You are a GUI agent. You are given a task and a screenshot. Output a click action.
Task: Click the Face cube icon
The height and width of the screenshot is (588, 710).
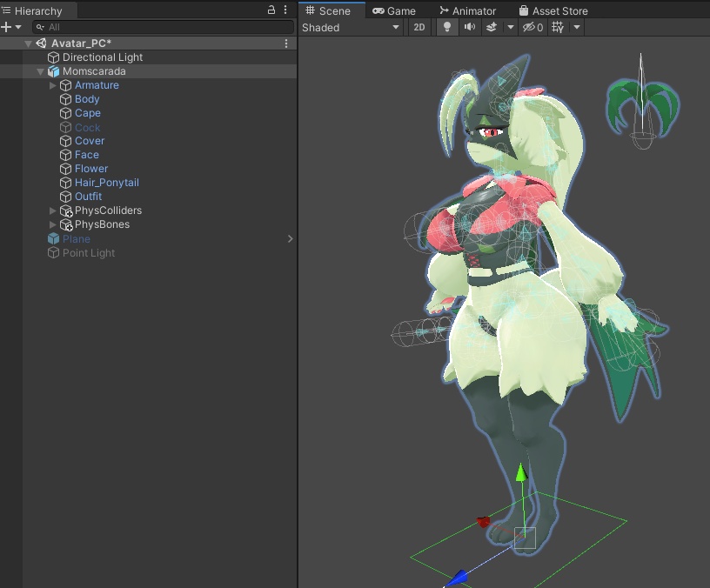65,155
